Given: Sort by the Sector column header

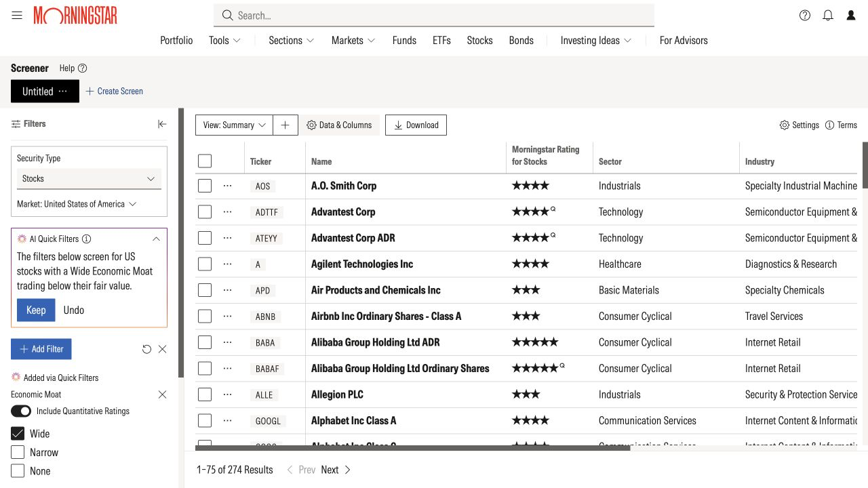Looking at the screenshot, I should (x=610, y=161).
